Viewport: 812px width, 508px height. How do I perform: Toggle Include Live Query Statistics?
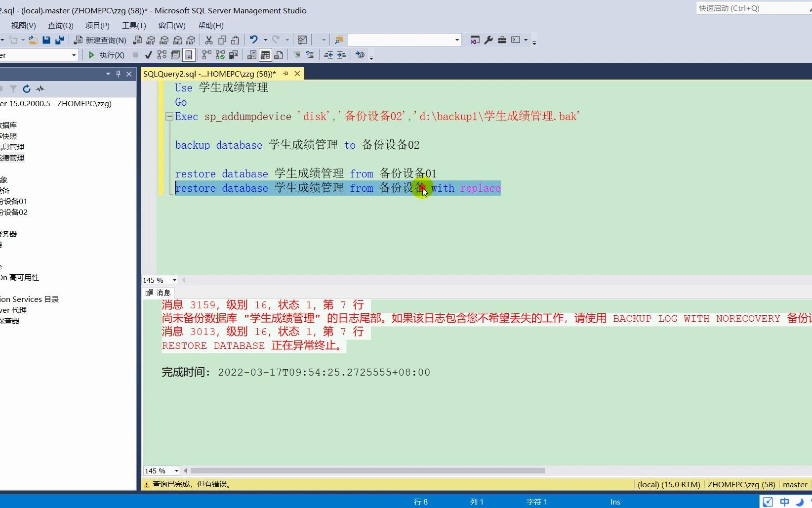[220, 55]
